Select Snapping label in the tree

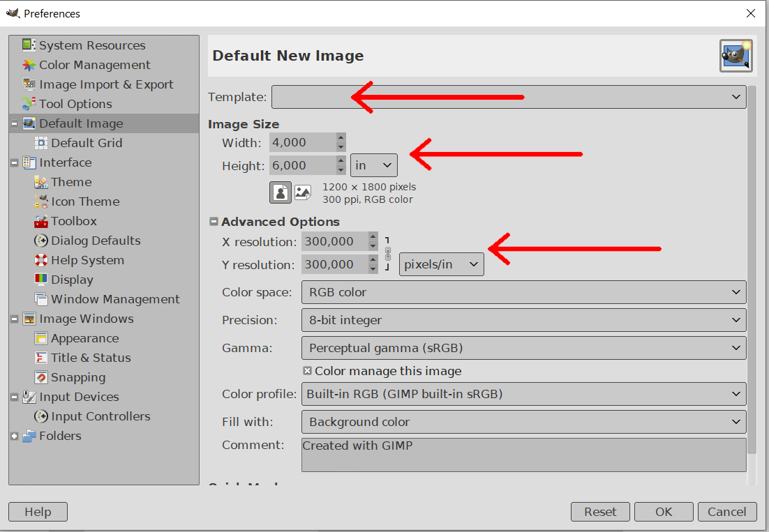coord(78,378)
